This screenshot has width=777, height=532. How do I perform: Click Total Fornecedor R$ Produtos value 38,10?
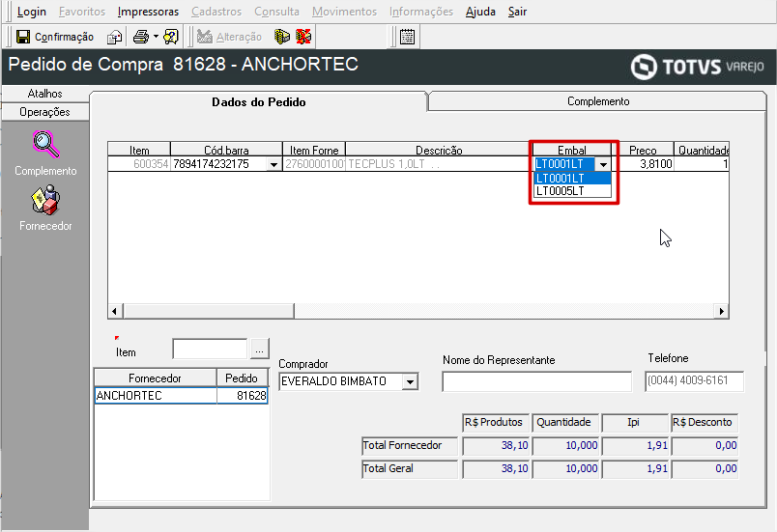pyautogui.click(x=496, y=446)
